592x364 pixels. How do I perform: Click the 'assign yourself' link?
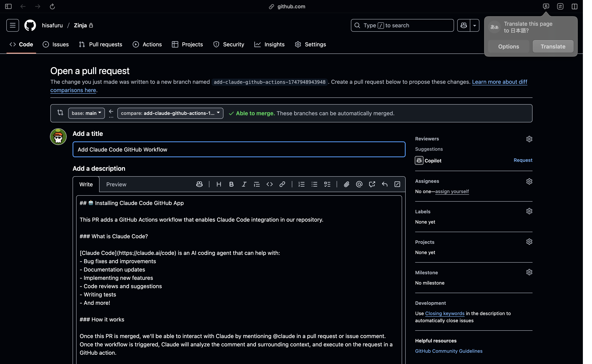pos(452,191)
